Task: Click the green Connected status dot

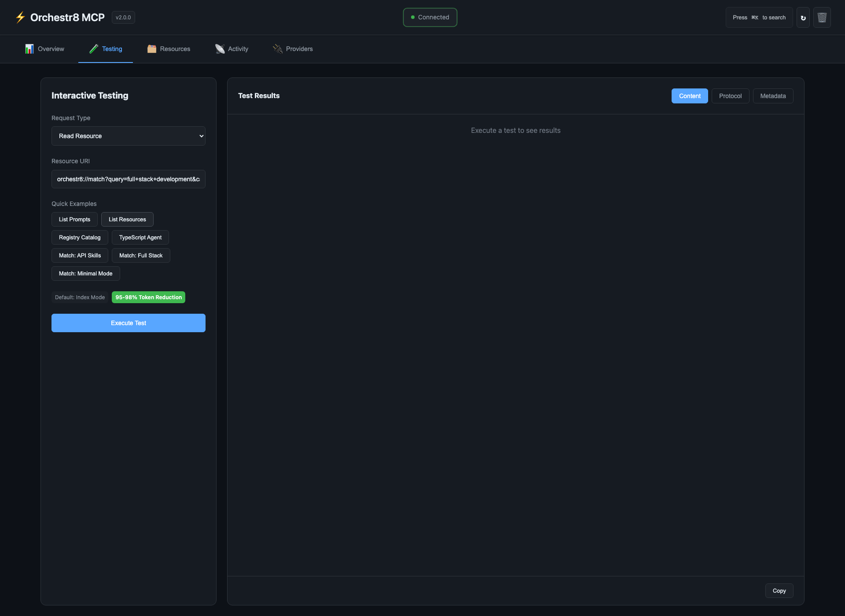Action: pyautogui.click(x=413, y=18)
